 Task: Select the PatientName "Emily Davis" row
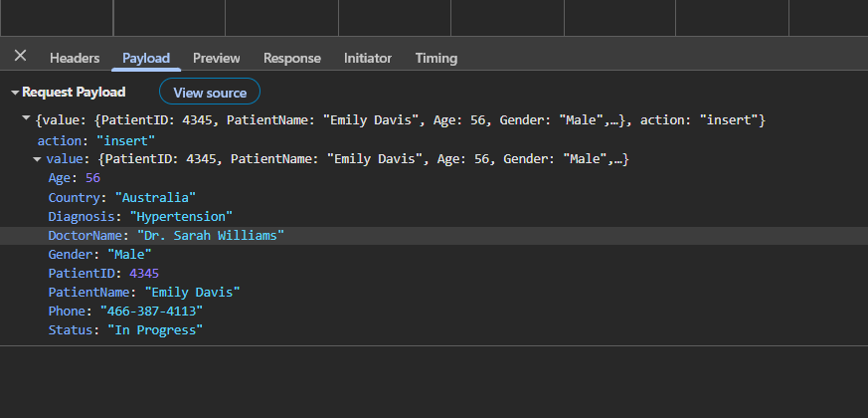click(x=434, y=293)
